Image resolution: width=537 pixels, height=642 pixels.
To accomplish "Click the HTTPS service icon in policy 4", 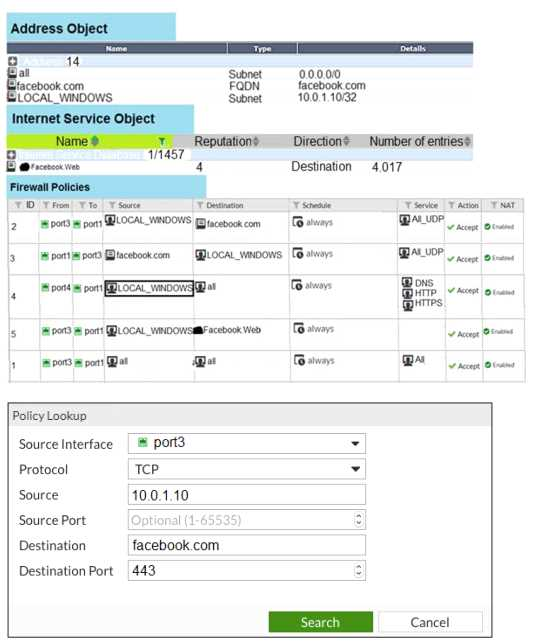I will [x=408, y=305].
